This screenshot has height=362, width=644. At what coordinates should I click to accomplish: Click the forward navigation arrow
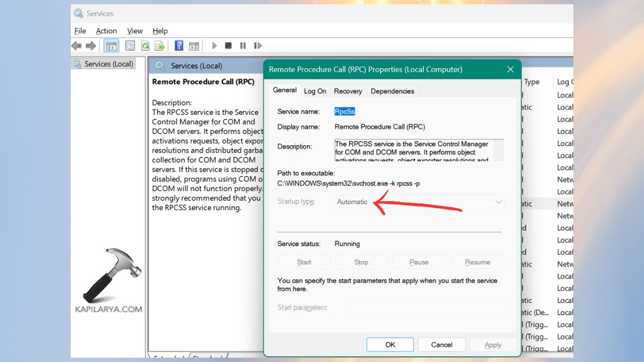pos(91,45)
